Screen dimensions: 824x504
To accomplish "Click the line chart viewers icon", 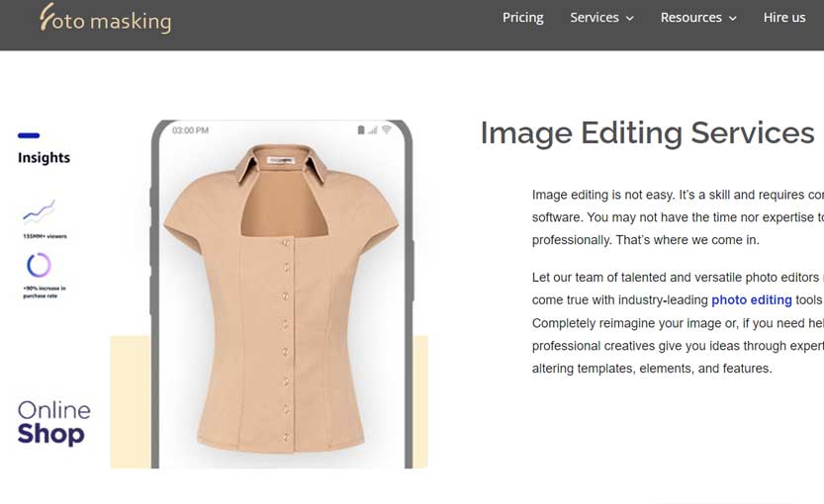I will 39,211.
